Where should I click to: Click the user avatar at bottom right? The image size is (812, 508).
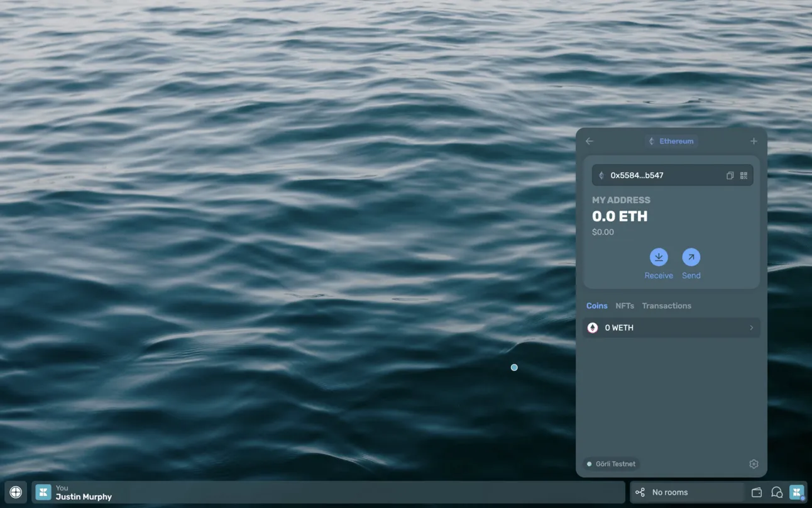pos(797,492)
